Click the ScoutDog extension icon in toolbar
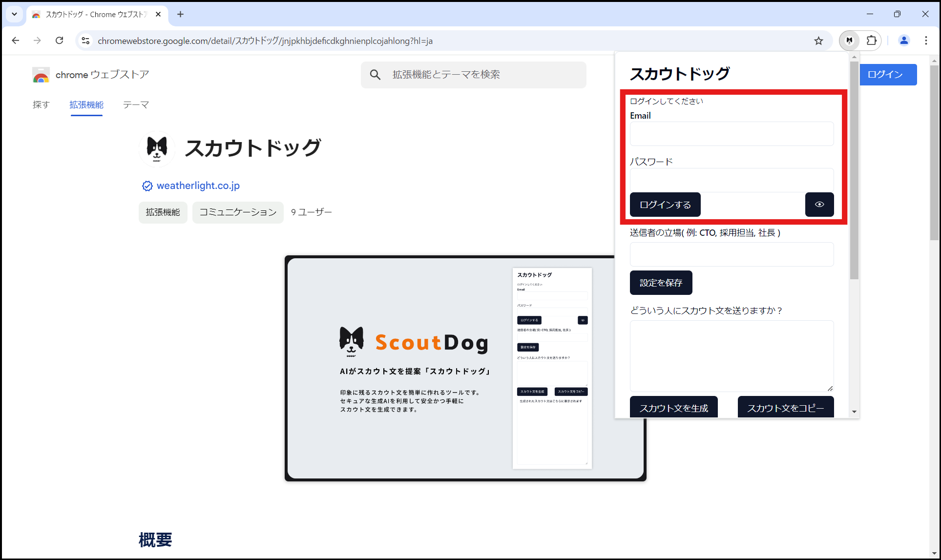Image resolution: width=941 pixels, height=560 pixels. (x=849, y=41)
